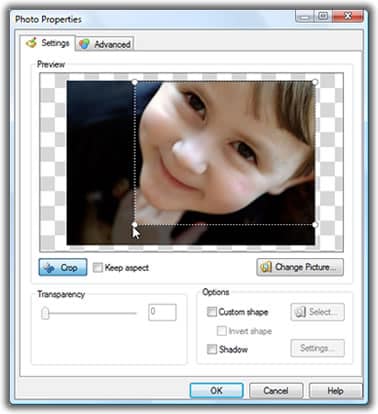Click the Transparency slider handle
The image size is (378, 414).
[x=45, y=313]
